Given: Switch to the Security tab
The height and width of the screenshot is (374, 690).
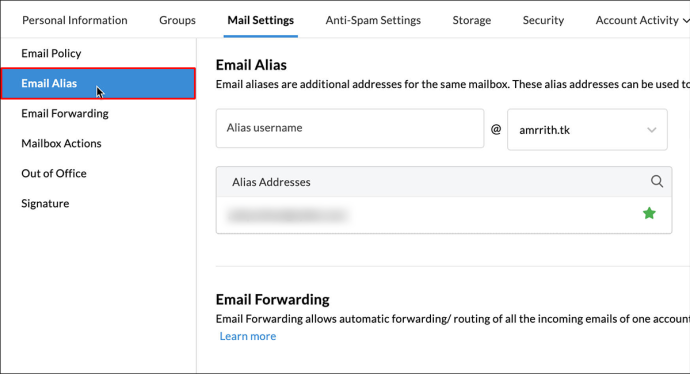Looking at the screenshot, I should pyautogui.click(x=543, y=20).
